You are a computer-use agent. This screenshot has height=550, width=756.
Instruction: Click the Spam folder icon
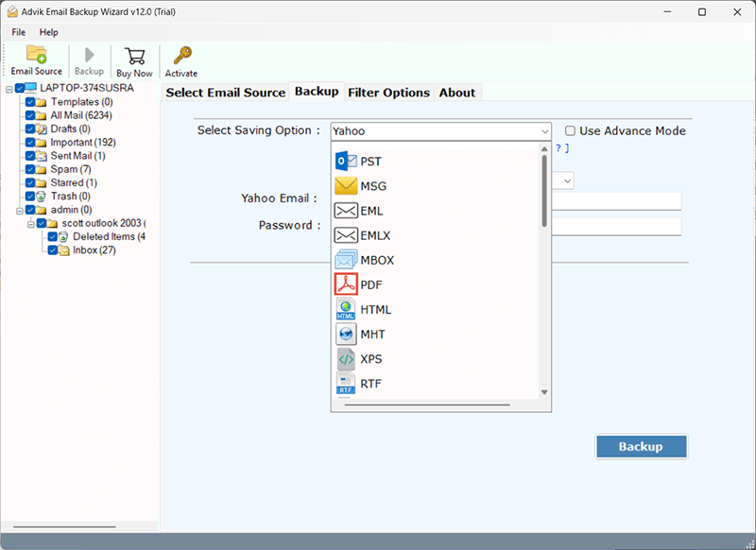[41, 170]
